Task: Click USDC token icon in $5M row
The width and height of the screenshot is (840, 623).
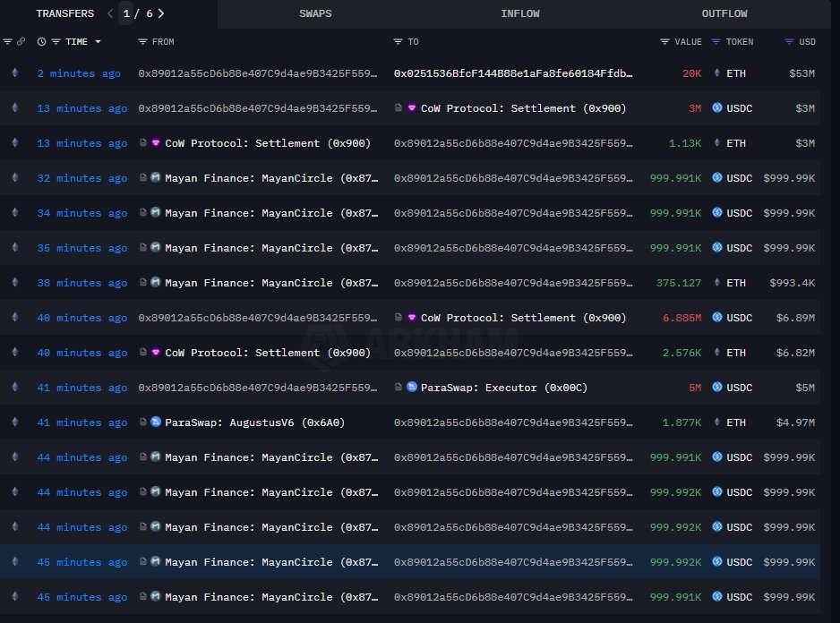Action: [x=716, y=387]
